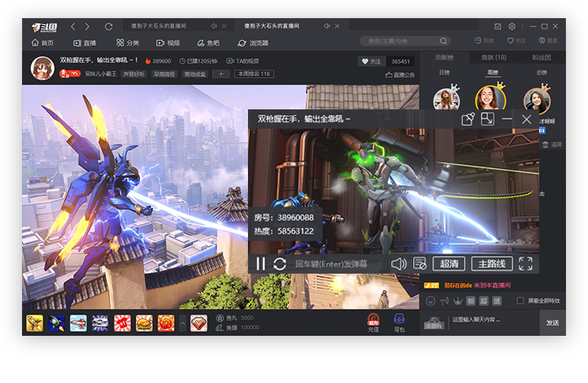This screenshot has height=383, width=588.
Task: Follow the streamer with the heart 关注 button
Action: point(372,61)
